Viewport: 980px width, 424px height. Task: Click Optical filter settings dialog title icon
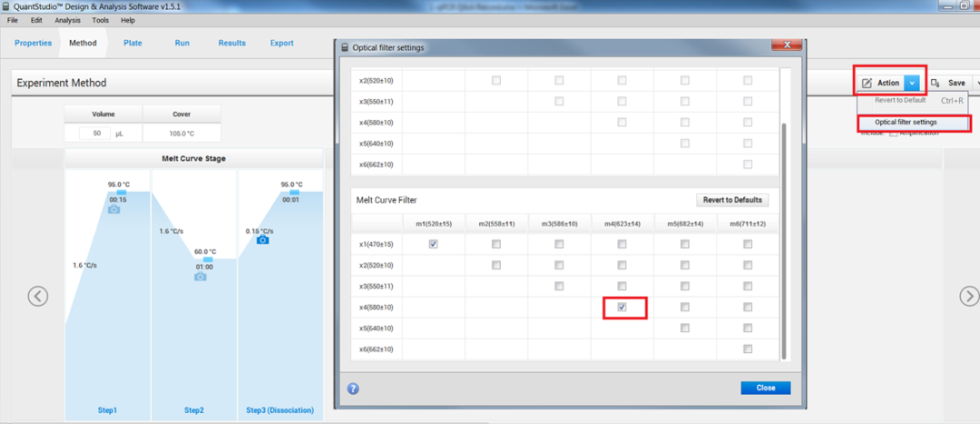coord(345,47)
